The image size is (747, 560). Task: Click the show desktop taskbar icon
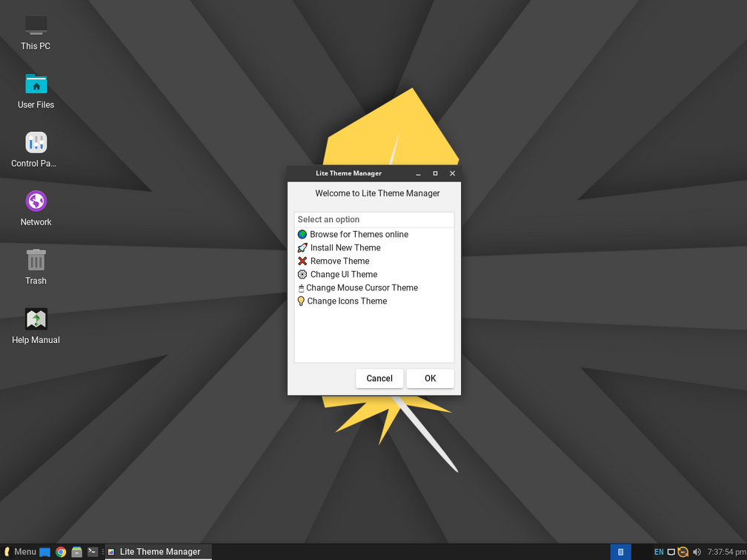click(45, 552)
